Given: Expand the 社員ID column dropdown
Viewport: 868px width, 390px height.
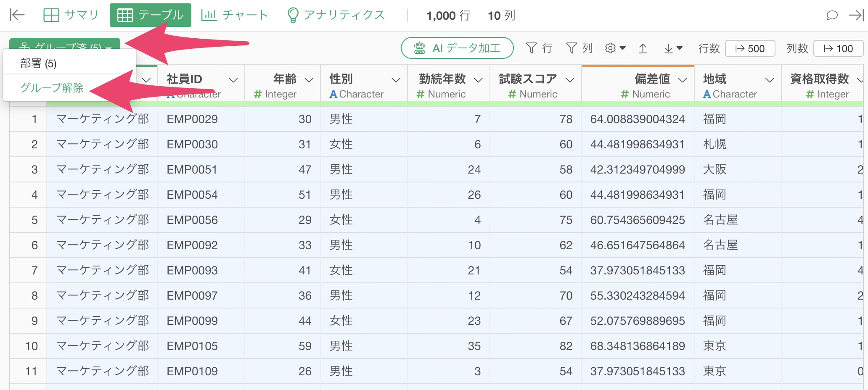Looking at the screenshot, I should [233, 80].
